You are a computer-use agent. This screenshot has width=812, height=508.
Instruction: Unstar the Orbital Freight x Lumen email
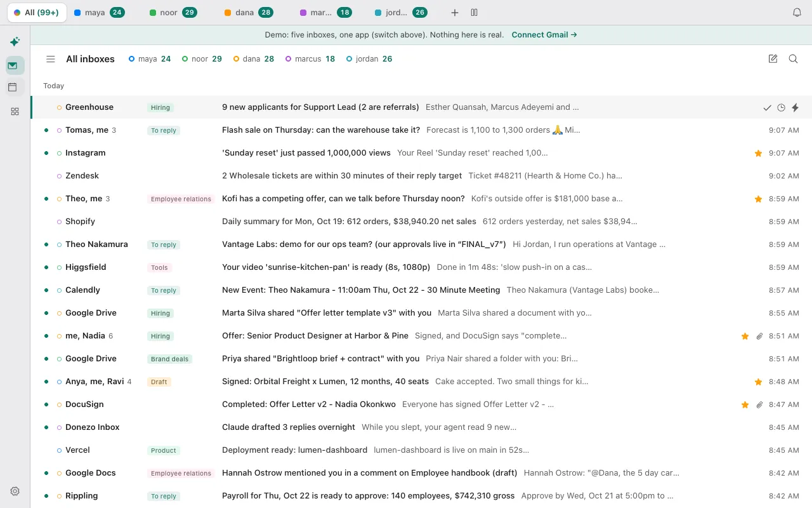[758, 382]
